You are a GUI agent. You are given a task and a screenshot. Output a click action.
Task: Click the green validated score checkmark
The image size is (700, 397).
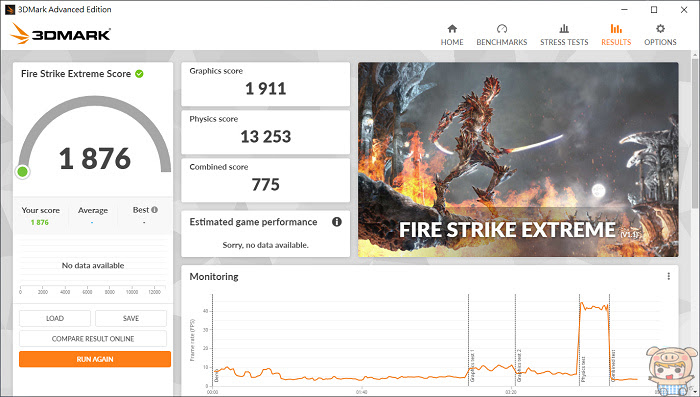point(139,74)
